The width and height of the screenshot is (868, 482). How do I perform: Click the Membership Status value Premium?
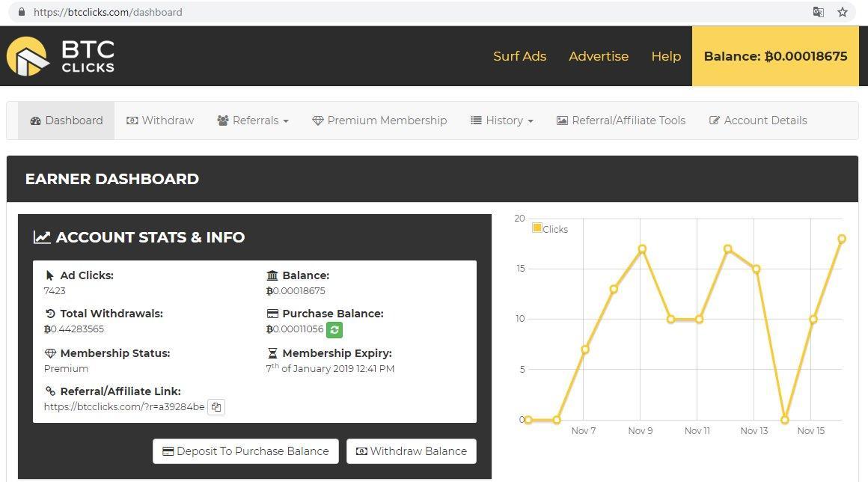(66, 368)
